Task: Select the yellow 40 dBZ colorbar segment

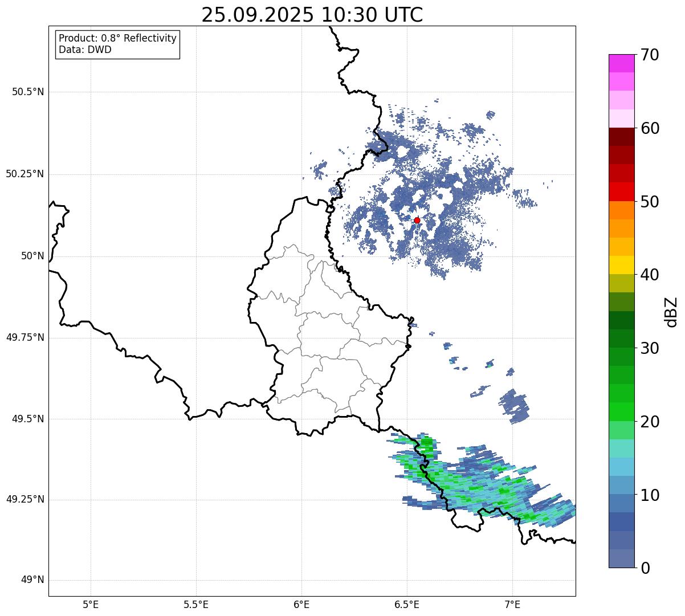Action: click(621, 265)
